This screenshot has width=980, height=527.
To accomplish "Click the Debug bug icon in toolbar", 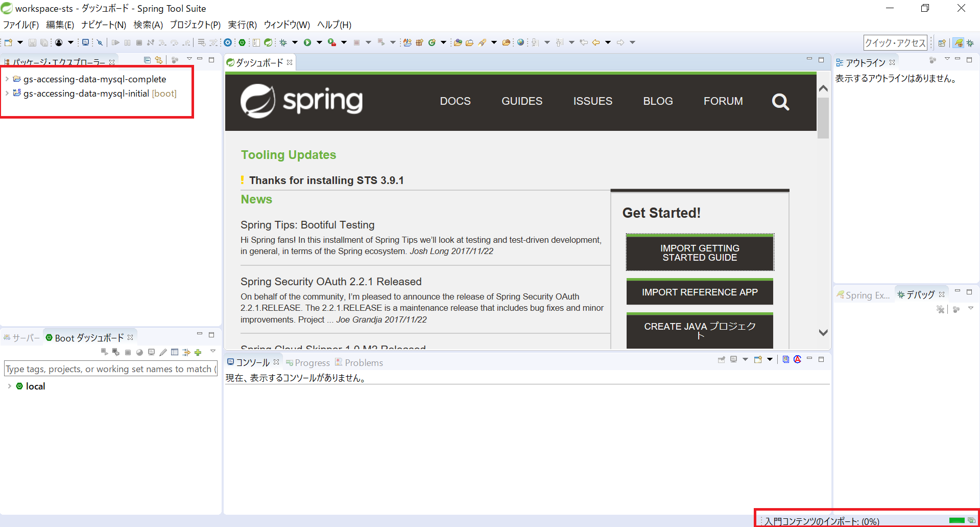I will 283,42.
